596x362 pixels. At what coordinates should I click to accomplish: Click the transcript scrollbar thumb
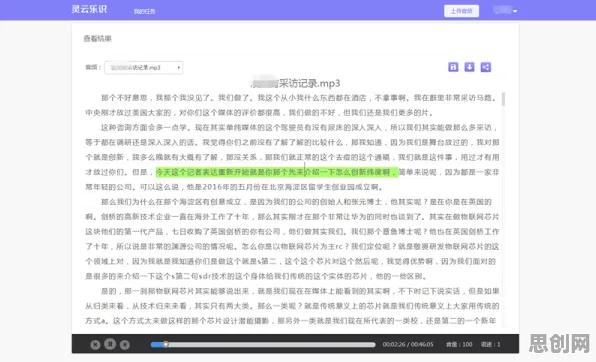point(503,99)
